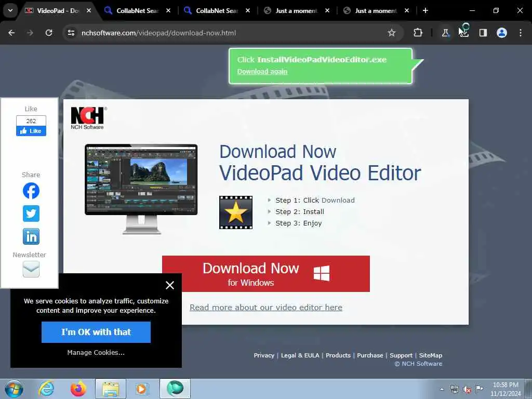
Task: Open the profile avatar menu
Action: 502,33
